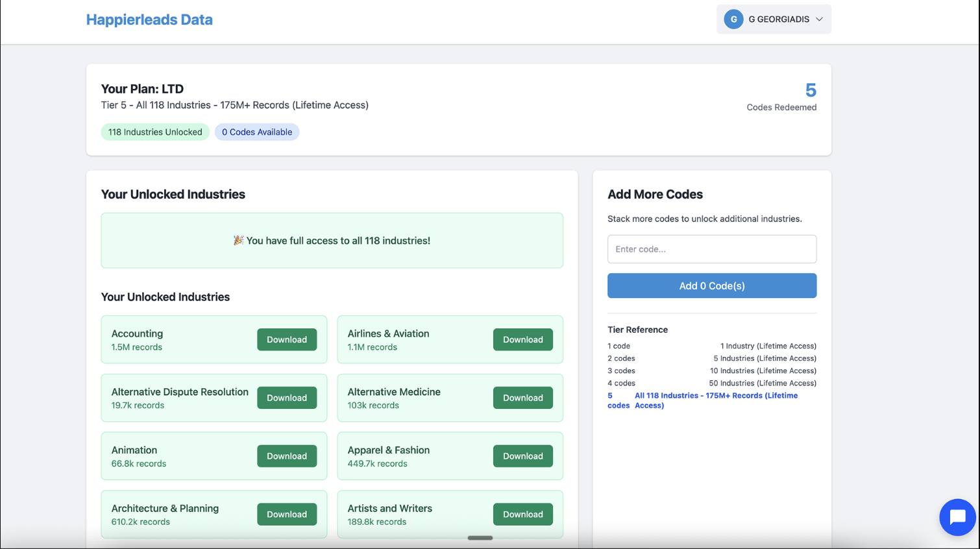Click the Artists and Writers 189.8k records text
Image resolution: width=980 pixels, height=549 pixels.
tap(389, 515)
